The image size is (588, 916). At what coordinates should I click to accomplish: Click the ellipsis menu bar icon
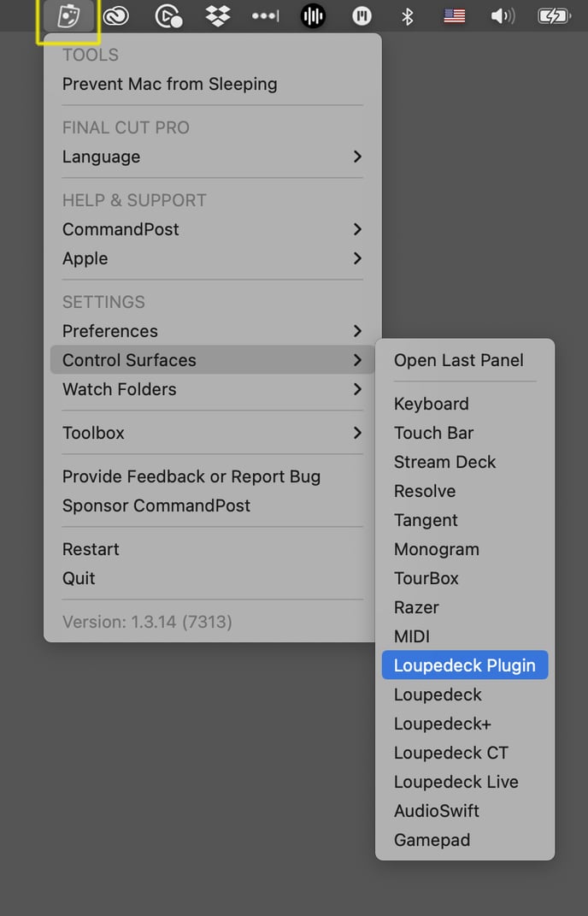pyautogui.click(x=264, y=15)
